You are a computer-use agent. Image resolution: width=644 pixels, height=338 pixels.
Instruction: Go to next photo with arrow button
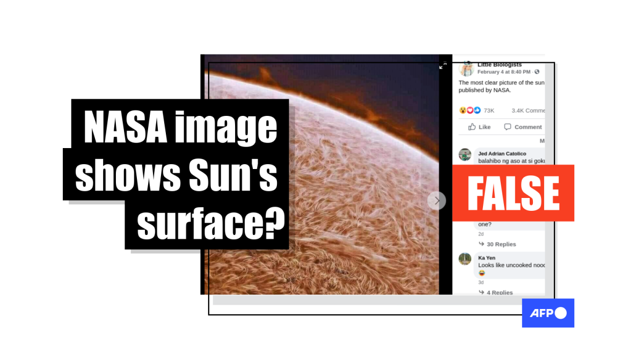(x=437, y=201)
